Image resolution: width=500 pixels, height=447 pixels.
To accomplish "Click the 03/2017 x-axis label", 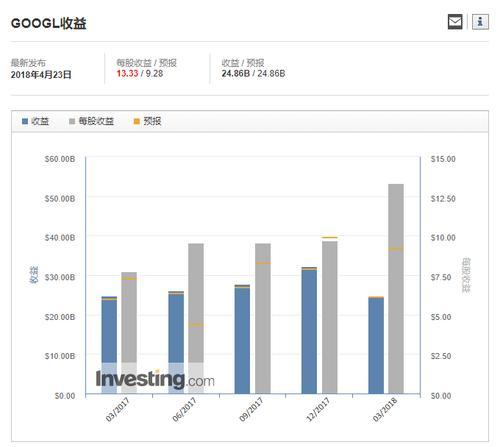I will tap(117, 410).
